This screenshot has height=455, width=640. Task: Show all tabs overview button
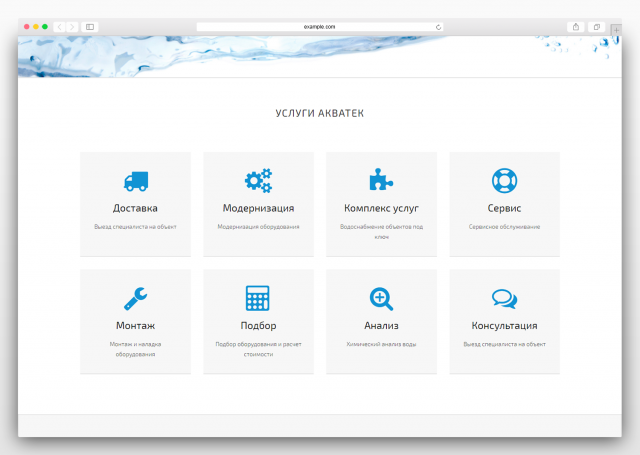click(x=597, y=27)
